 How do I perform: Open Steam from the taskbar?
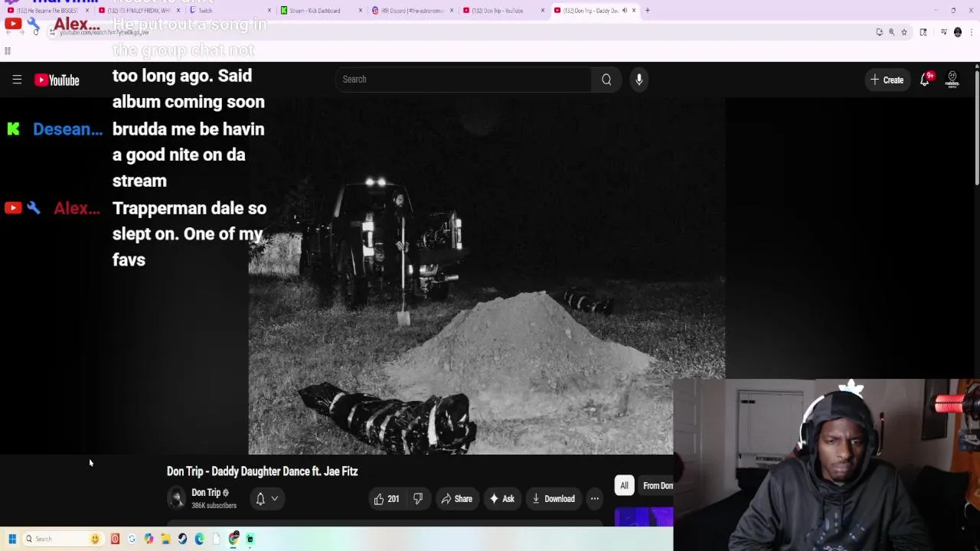pyautogui.click(x=182, y=539)
